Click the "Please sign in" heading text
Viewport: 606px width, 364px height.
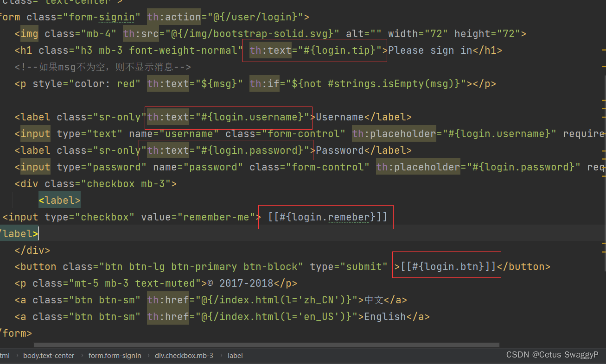[430, 50]
